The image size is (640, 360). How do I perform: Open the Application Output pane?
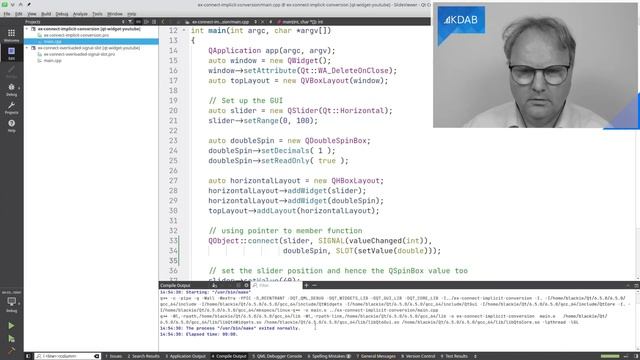[x=186, y=356]
